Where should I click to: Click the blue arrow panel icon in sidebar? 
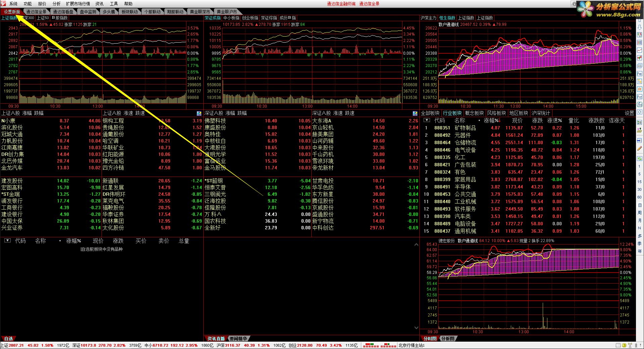click(x=640, y=140)
